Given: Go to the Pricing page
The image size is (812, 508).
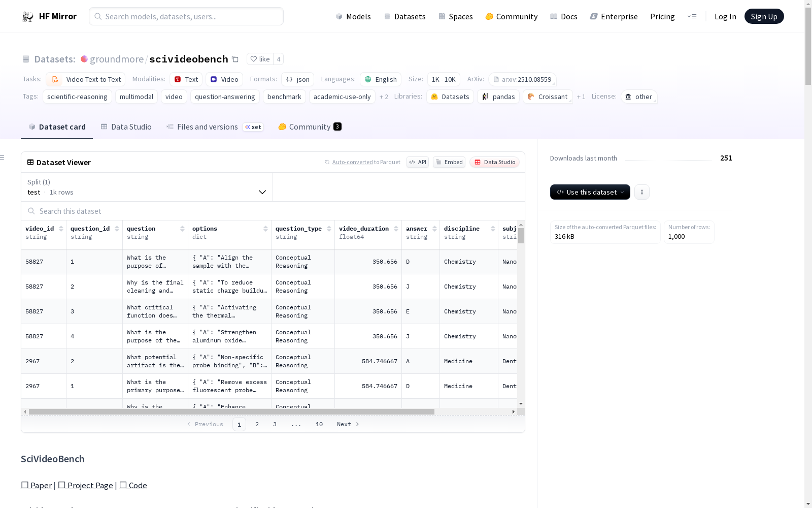Looking at the screenshot, I should 662,16.
